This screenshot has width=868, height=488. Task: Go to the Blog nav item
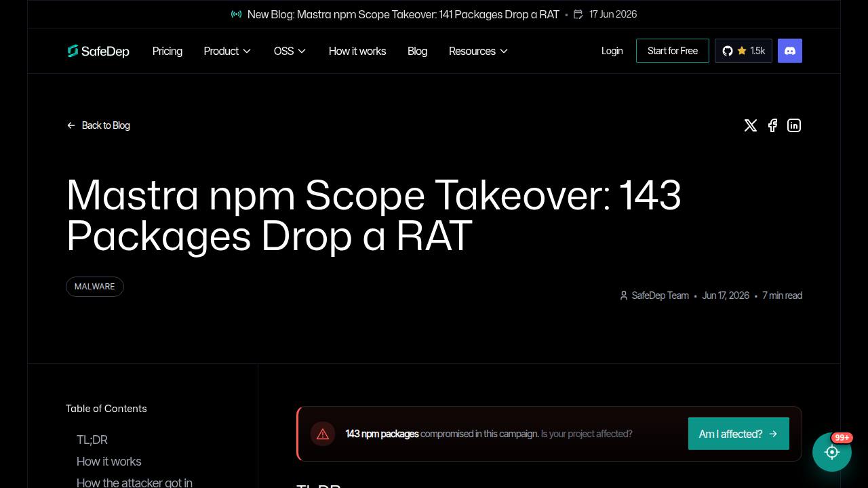point(417,51)
